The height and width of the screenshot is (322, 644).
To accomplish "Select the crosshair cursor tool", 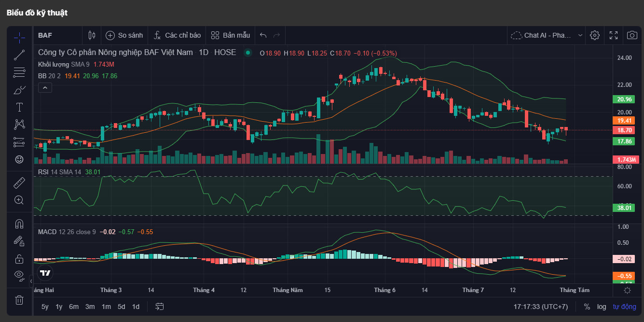I will 19,37.
